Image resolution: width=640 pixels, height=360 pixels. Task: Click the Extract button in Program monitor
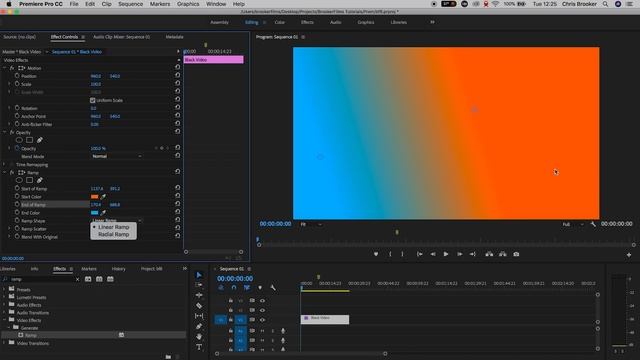[502, 254]
